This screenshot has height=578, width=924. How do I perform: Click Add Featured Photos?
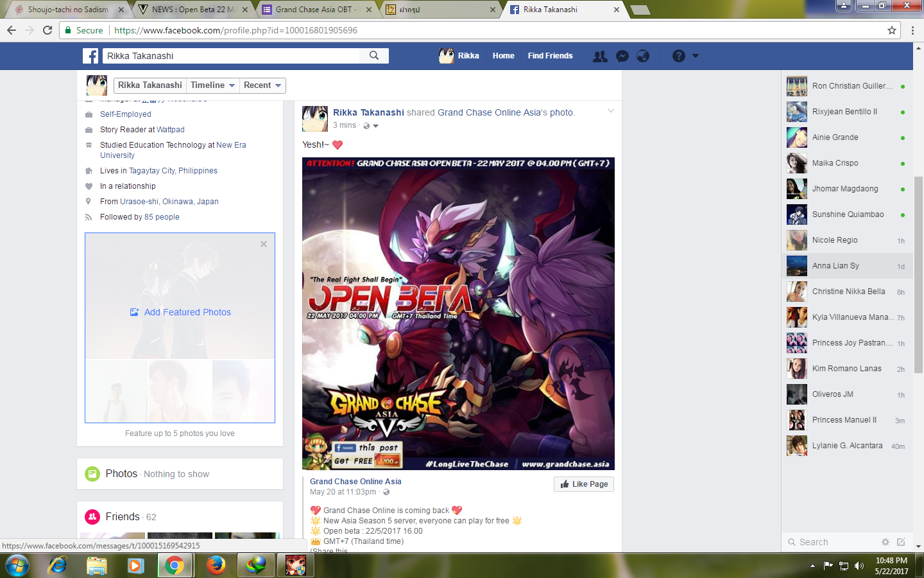tap(180, 312)
